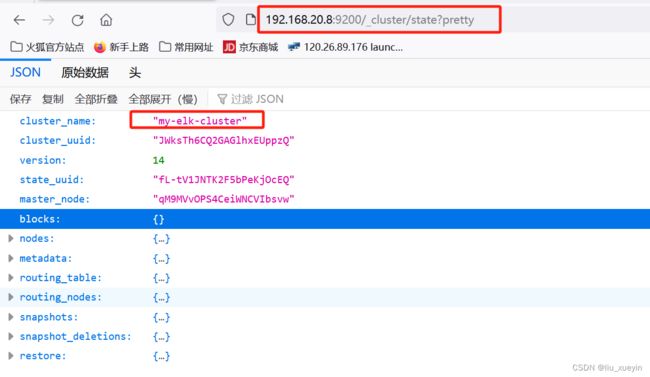Image resolution: width=650 pixels, height=377 pixels.
Task: Click the 复制 copy button
Action: click(x=53, y=99)
